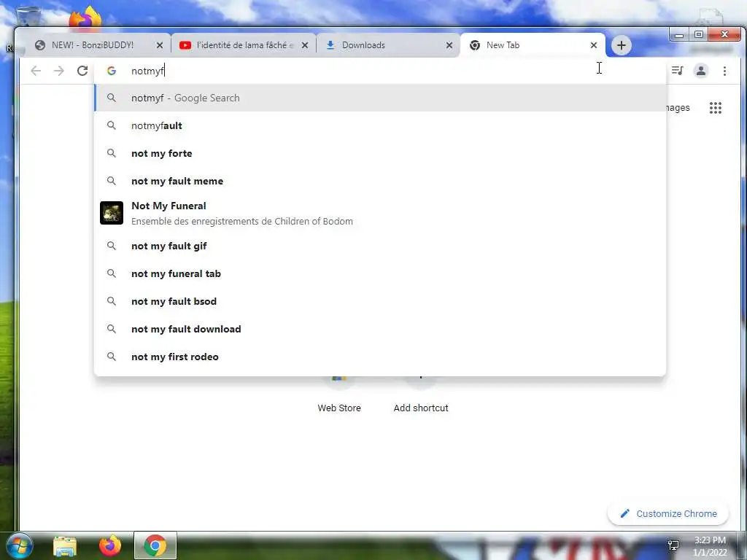Choose the 'not my fault download' suggestion

[x=380, y=329]
